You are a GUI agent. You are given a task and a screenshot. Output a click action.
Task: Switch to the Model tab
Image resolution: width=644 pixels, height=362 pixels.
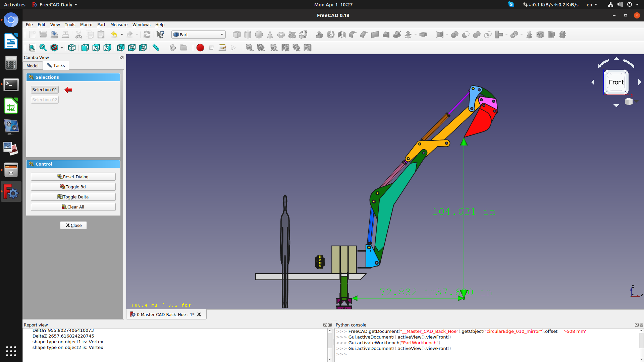[x=33, y=66]
